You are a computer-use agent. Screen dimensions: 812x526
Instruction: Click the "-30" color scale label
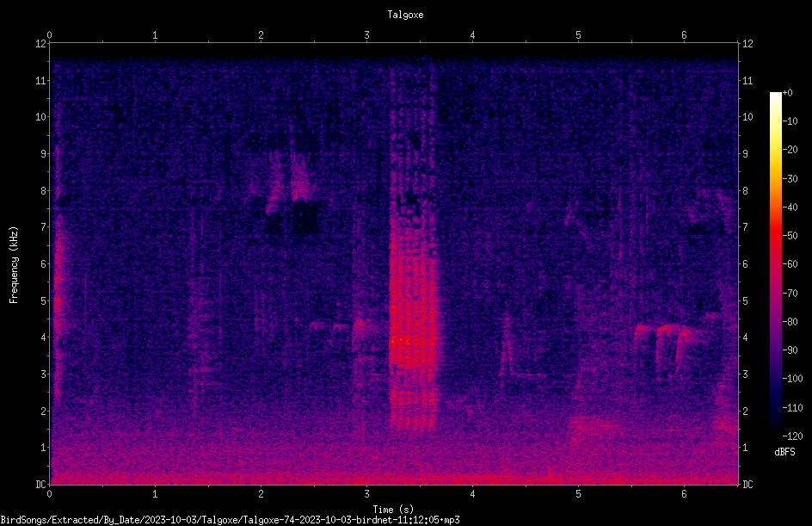coord(790,179)
